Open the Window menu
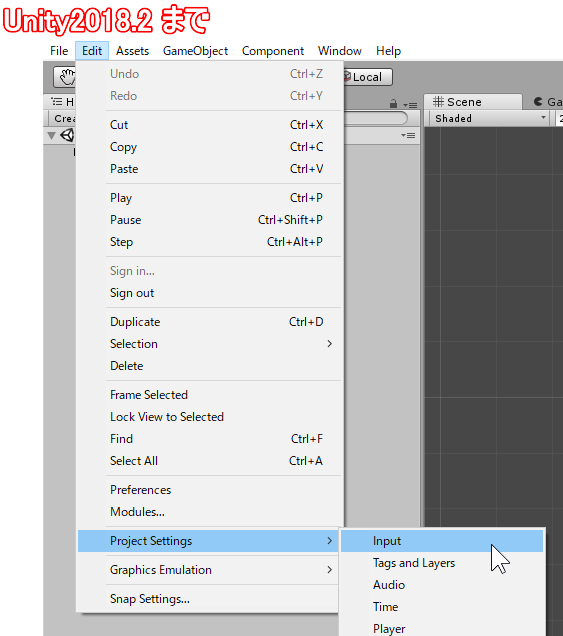This screenshot has height=636, width=563. click(340, 51)
